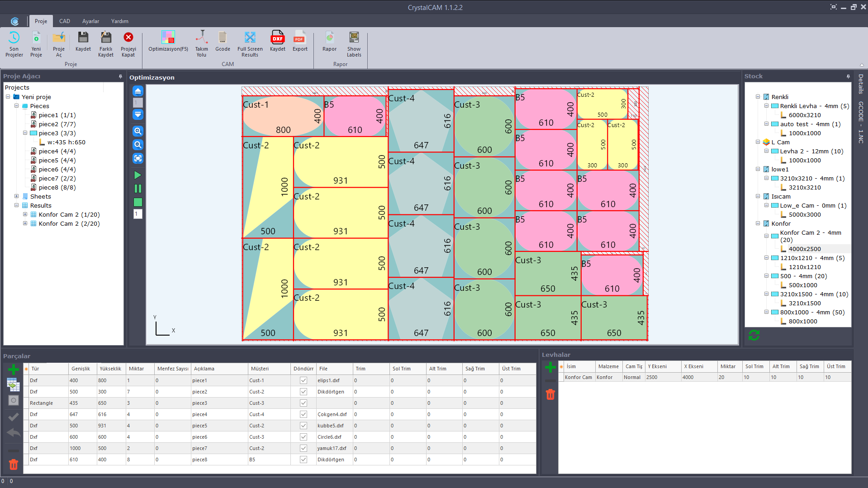Click the zoom in magnifier icon

tap(138, 131)
